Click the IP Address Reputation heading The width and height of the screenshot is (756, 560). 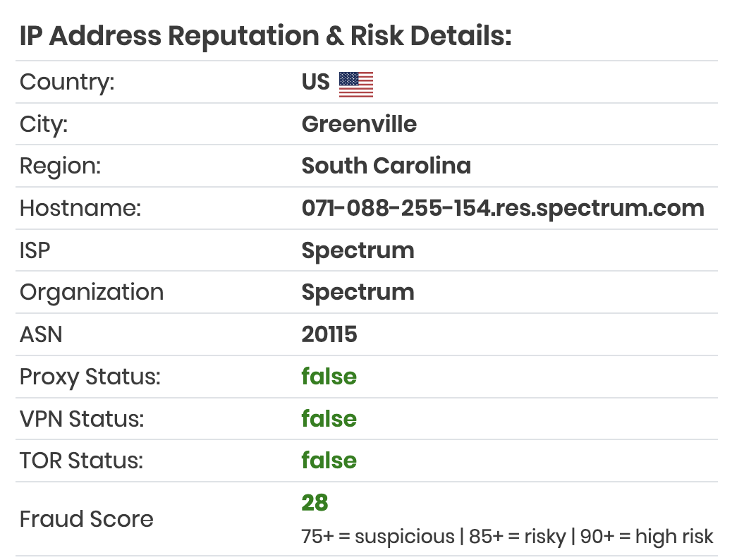(x=265, y=36)
